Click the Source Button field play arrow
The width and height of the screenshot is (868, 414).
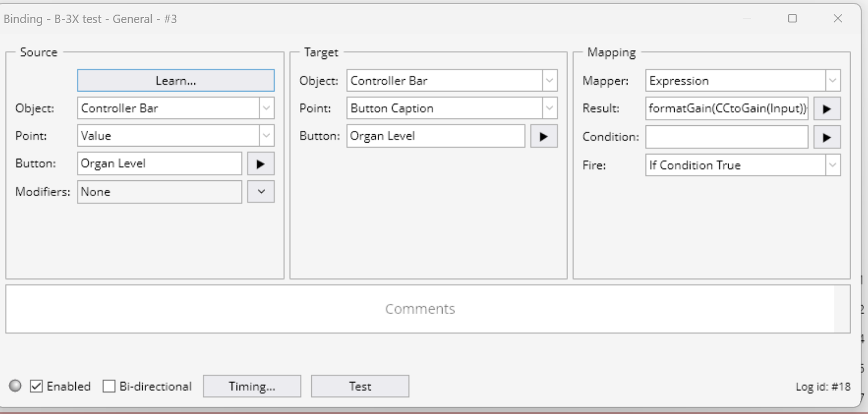(260, 164)
